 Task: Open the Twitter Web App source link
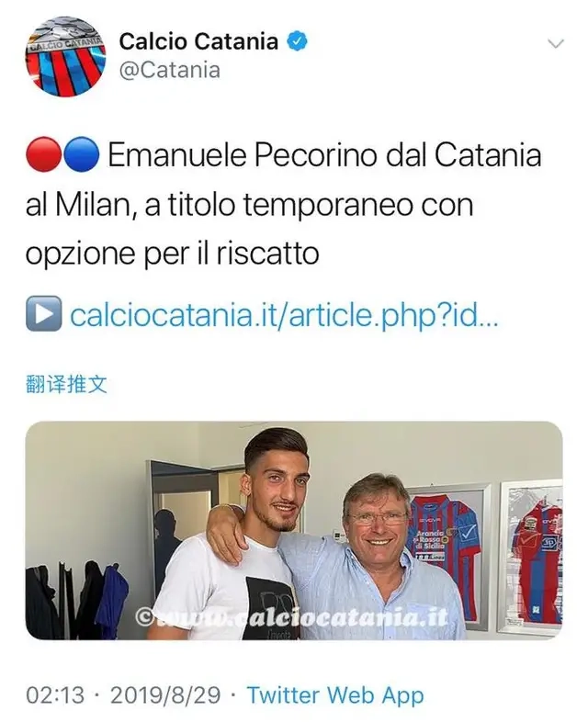(335, 695)
